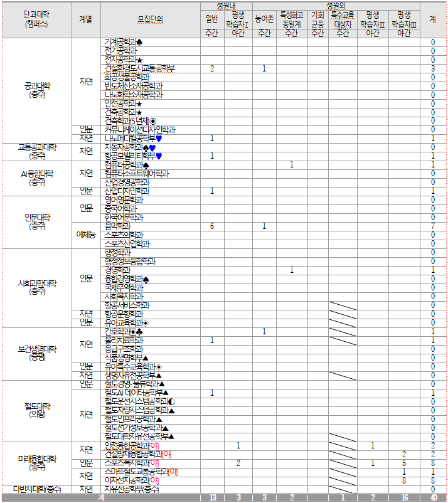Click the 공과대학 (충주) college cell
Screen dimensions: 448x503
35,90
